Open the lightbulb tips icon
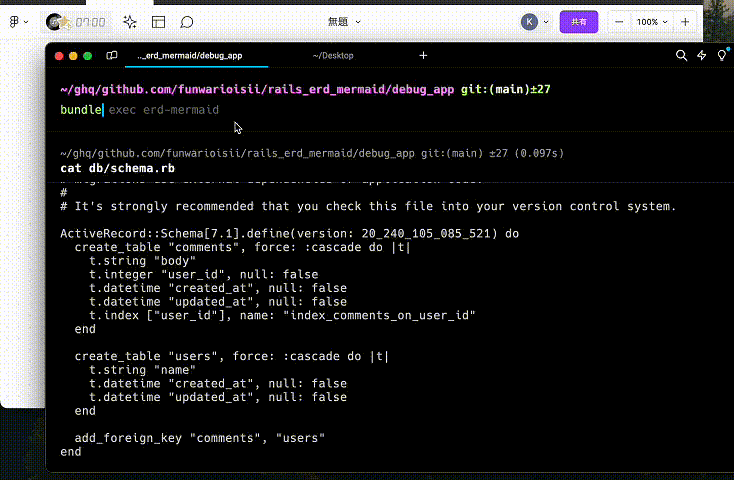The width and height of the screenshot is (734, 480). (x=722, y=55)
